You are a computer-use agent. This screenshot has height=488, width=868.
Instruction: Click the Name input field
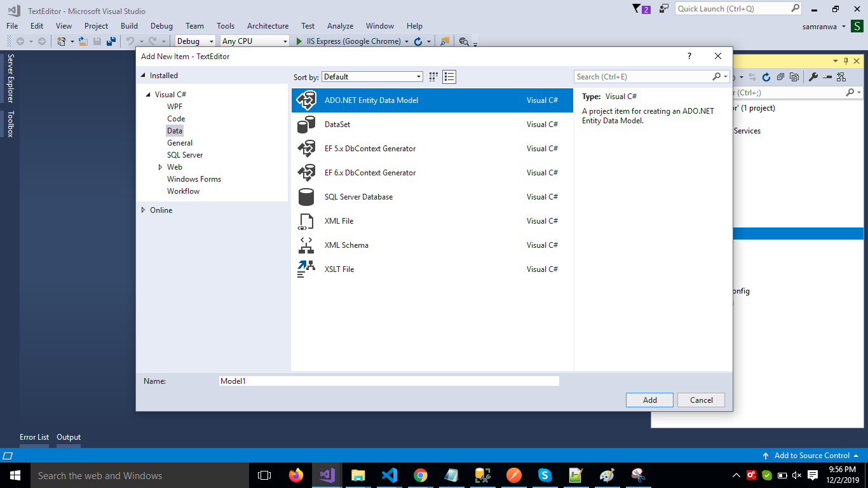click(x=389, y=381)
